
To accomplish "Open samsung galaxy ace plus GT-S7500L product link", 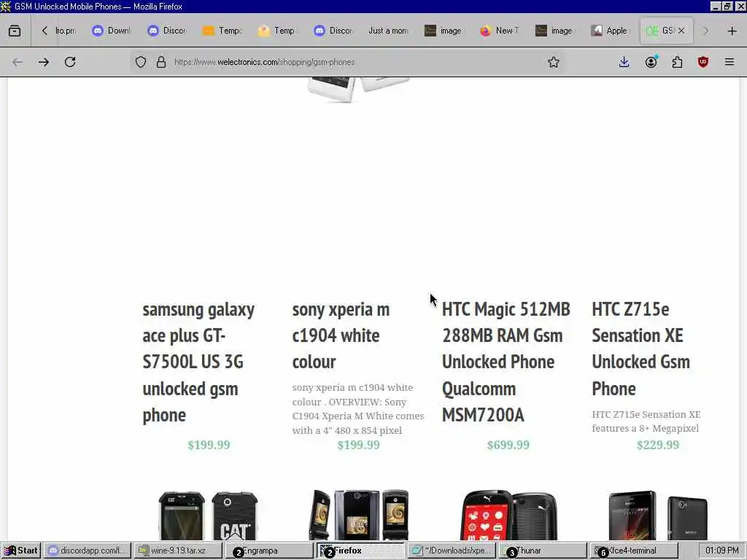I will [x=198, y=362].
